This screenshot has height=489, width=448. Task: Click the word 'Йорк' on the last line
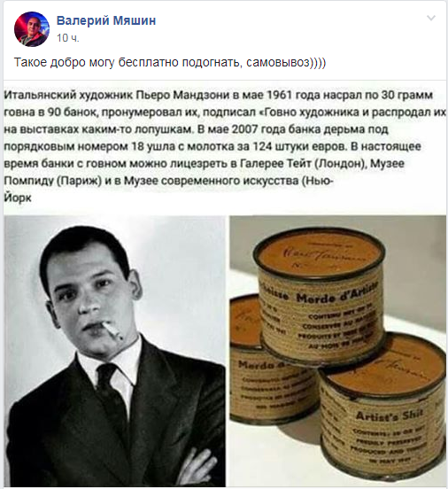tap(18, 198)
